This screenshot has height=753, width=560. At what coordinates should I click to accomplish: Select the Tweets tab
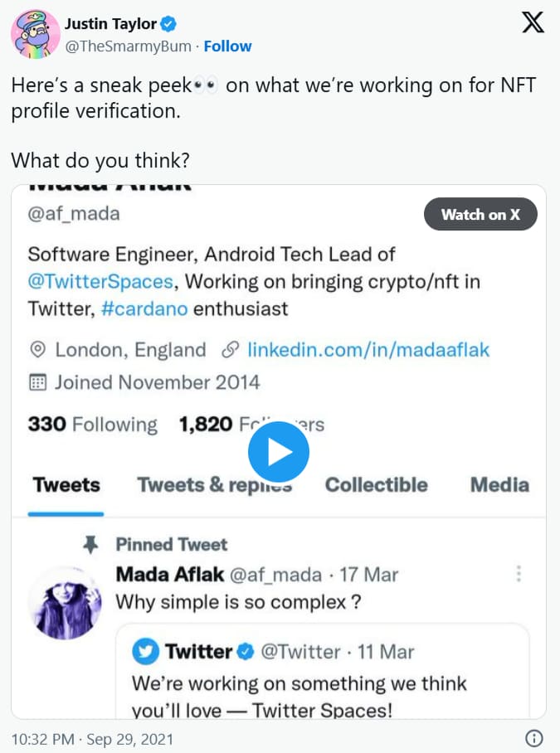(x=66, y=485)
